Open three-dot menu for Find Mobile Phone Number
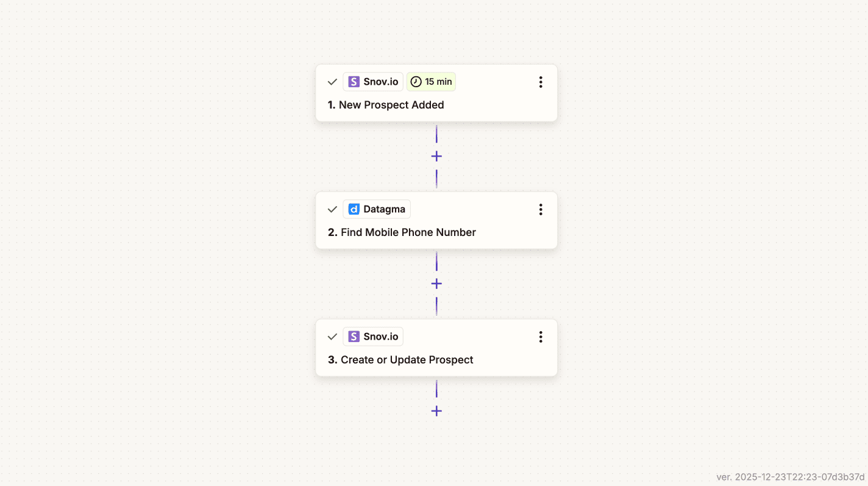Image resolution: width=868 pixels, height=486 pixels. (540, 210)
